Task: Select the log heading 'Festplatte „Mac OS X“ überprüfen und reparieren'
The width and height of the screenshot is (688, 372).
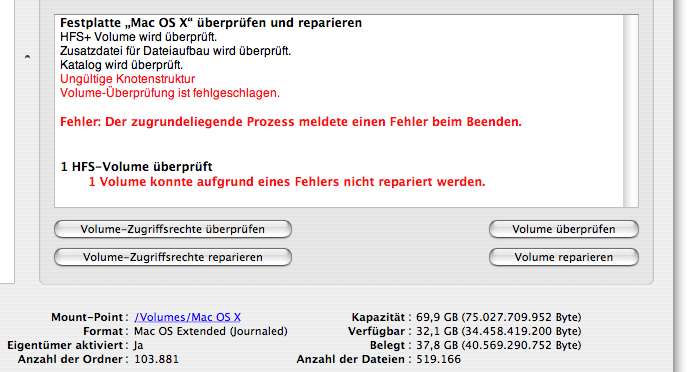Action: [x=211, y=23]
